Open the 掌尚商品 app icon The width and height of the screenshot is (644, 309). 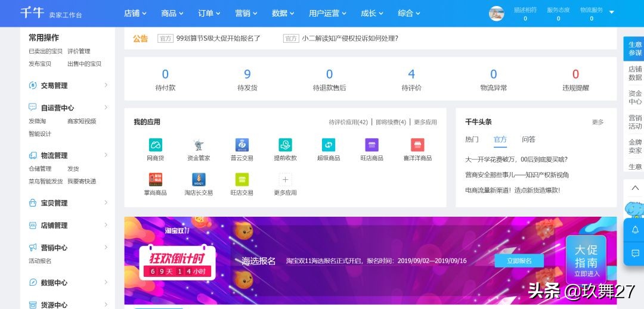(155, 179)
